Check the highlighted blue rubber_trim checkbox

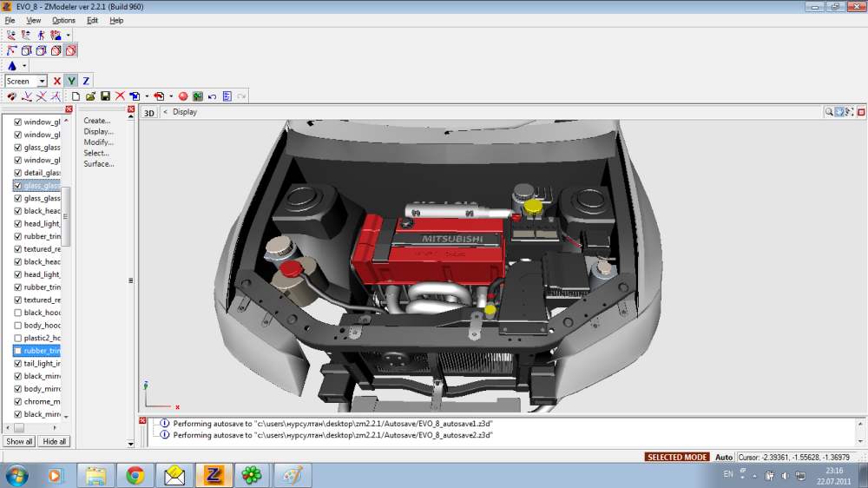17,351
